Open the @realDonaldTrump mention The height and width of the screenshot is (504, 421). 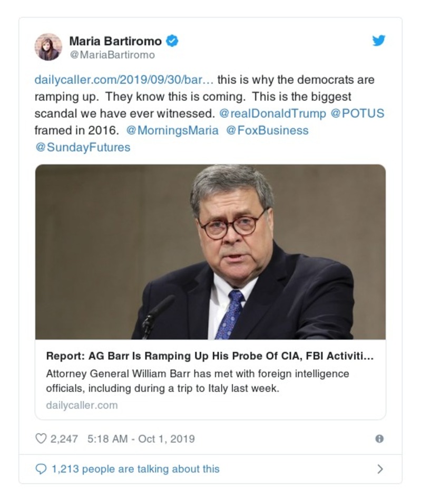pyautogui.click(x=271, y=114)
